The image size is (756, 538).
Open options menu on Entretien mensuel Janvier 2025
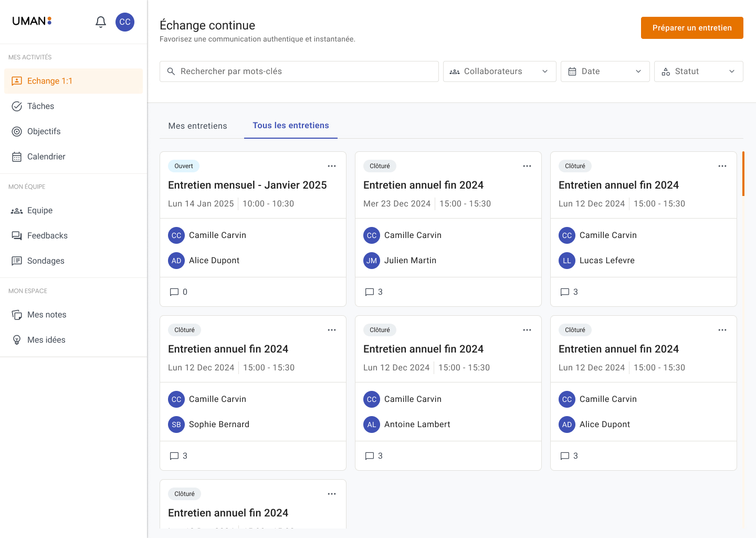tap(332, 165)
